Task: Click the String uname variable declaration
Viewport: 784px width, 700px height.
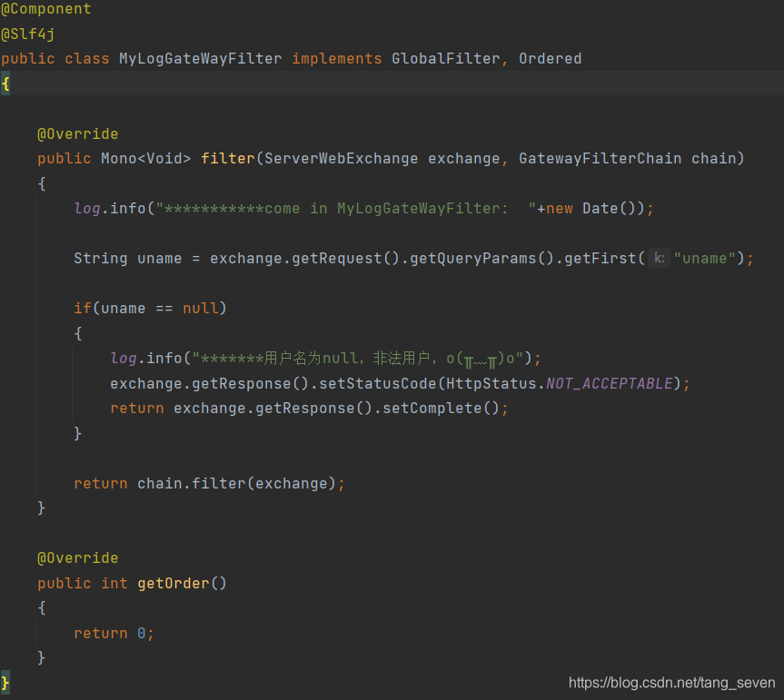Action: [x=128, y=259]
